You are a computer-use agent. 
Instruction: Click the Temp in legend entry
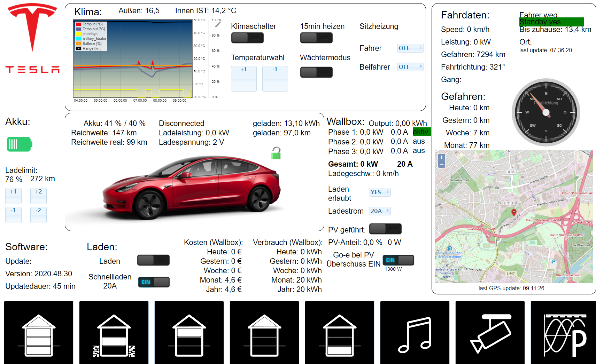90,24
